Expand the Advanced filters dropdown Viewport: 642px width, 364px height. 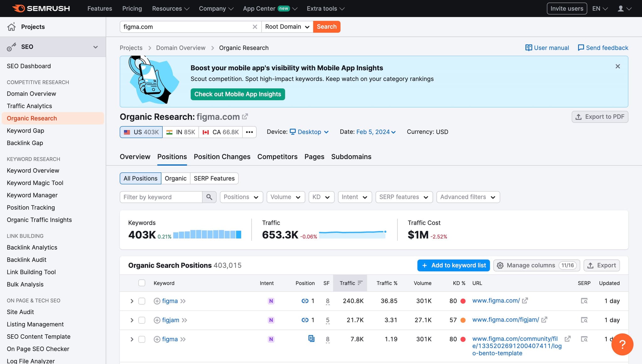pos(468,197)
